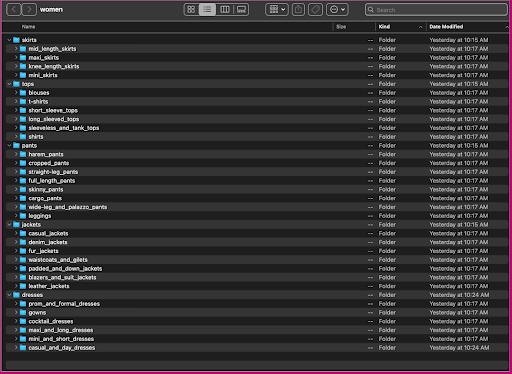Click the cocktail_dresses row name
The image size is (512, 374).
coord(51,321)
